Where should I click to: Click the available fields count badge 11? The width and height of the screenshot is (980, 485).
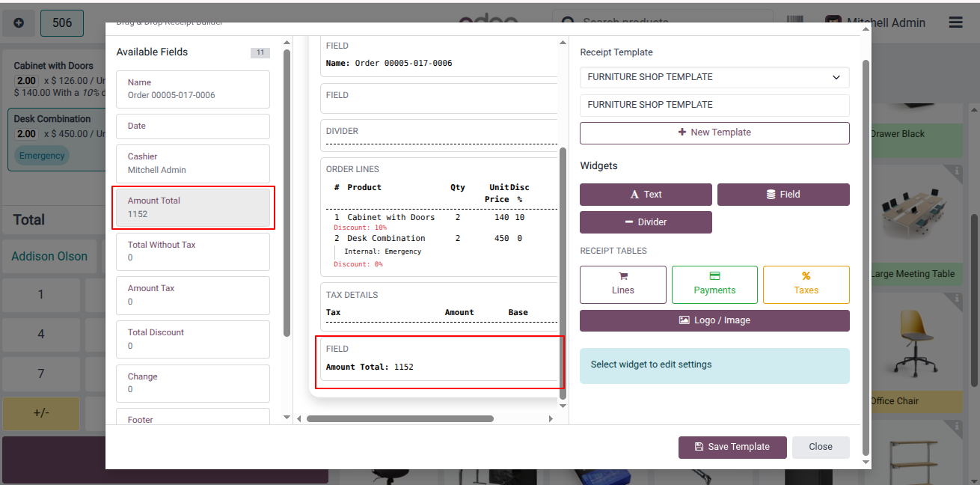260,52
